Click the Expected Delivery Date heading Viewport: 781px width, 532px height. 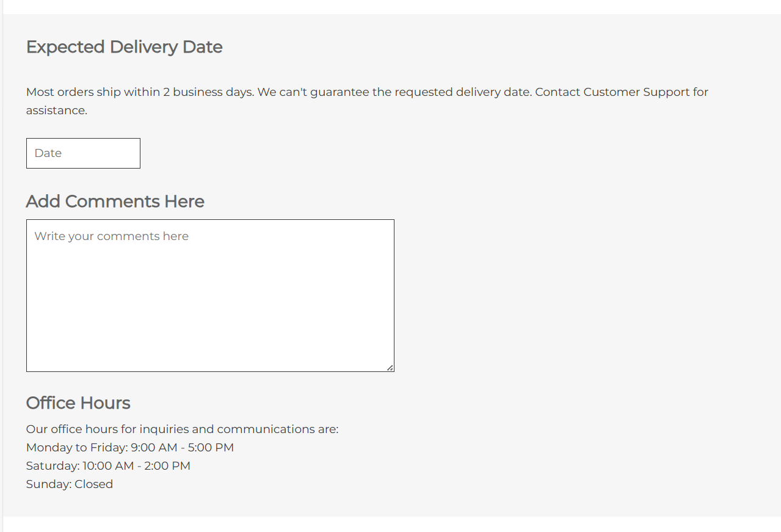click(124, 47)
